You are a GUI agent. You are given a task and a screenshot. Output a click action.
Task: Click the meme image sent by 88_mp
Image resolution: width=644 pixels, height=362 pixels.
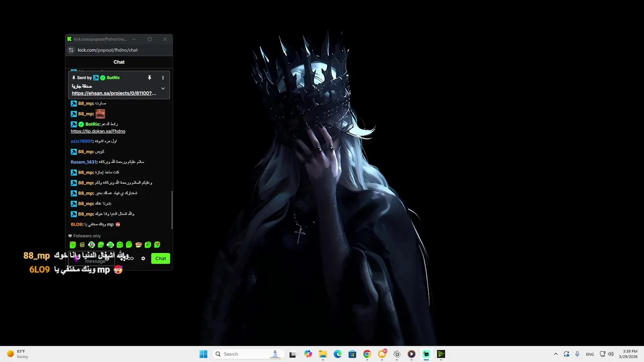click(100, 114)
